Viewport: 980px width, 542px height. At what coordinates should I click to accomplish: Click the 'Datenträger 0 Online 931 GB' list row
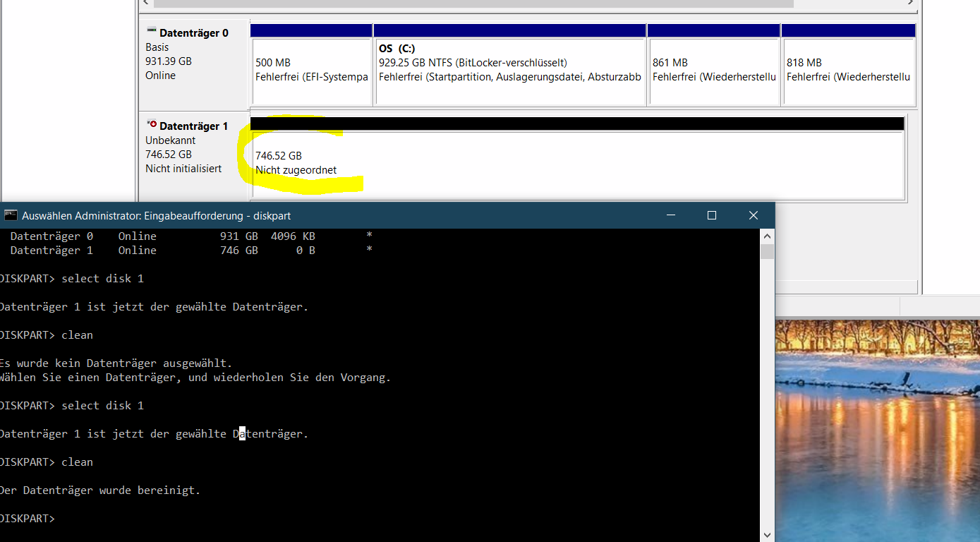tap(190, 236)
